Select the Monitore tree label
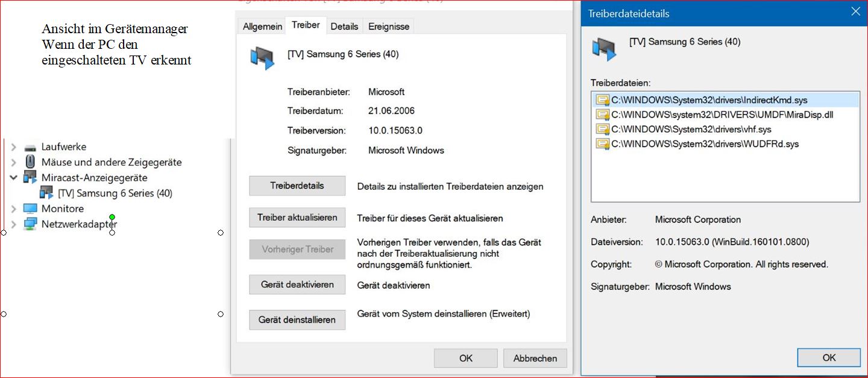The image size is (868, 378). tap(63, 209)
